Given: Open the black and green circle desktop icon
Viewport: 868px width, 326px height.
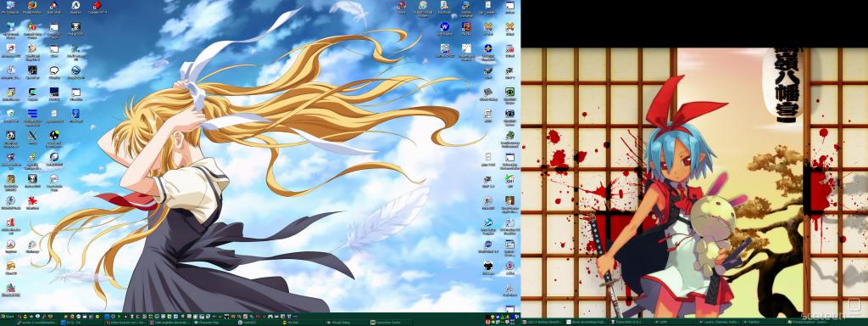Looking at the screenshot, I should coord(53,135).
